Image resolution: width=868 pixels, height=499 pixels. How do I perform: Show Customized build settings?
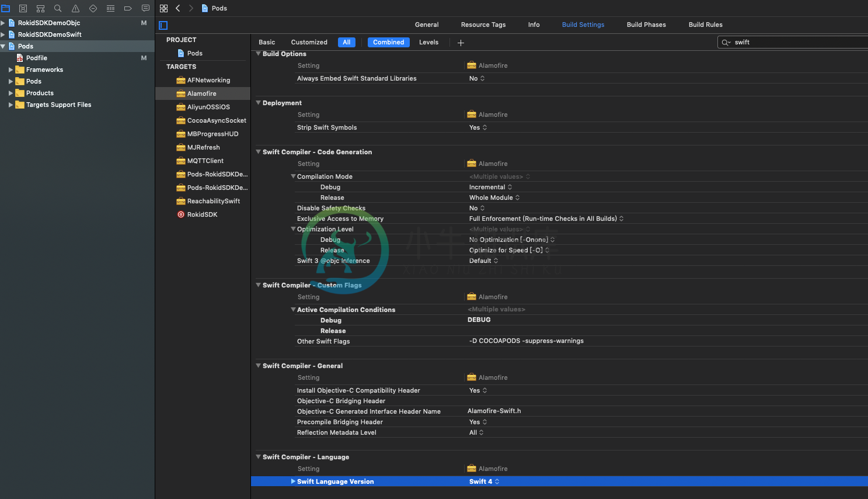pos(309,42)
